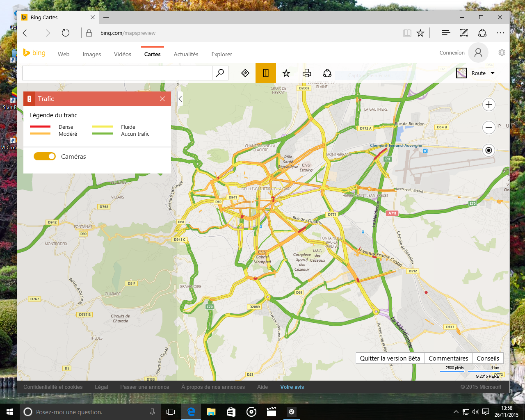The image size is (525, 420).
Task: Click Quitter la version Bêta button
Action: tap(390, 358)
